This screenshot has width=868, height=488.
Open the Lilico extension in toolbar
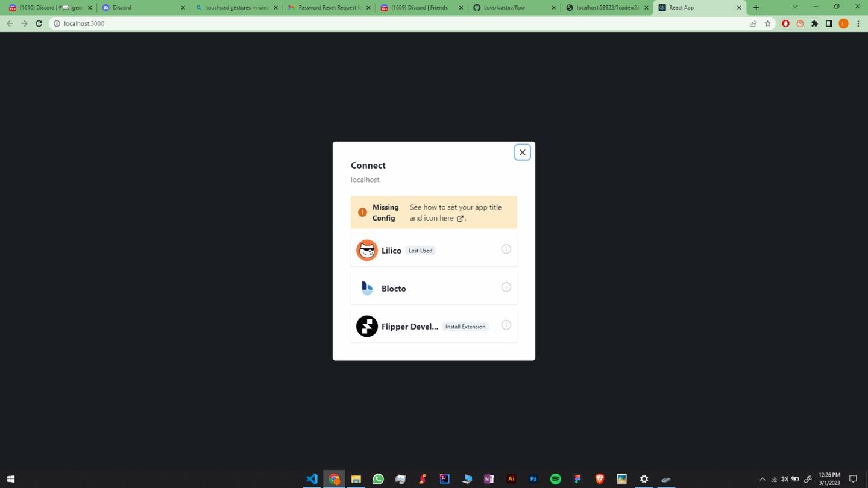800,23
